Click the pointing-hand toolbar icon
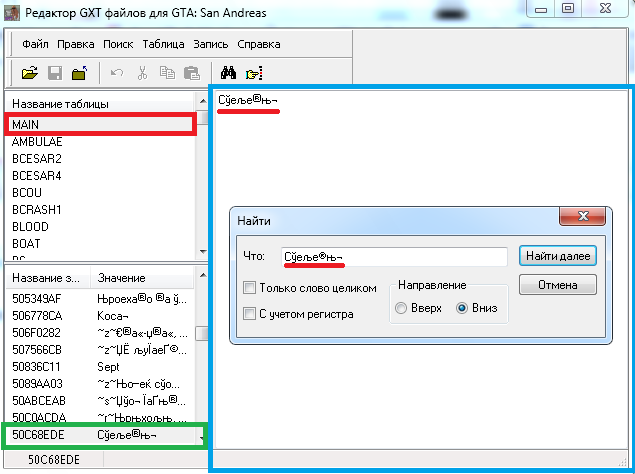The image size is (635, 474). click(x=253, y=72)
